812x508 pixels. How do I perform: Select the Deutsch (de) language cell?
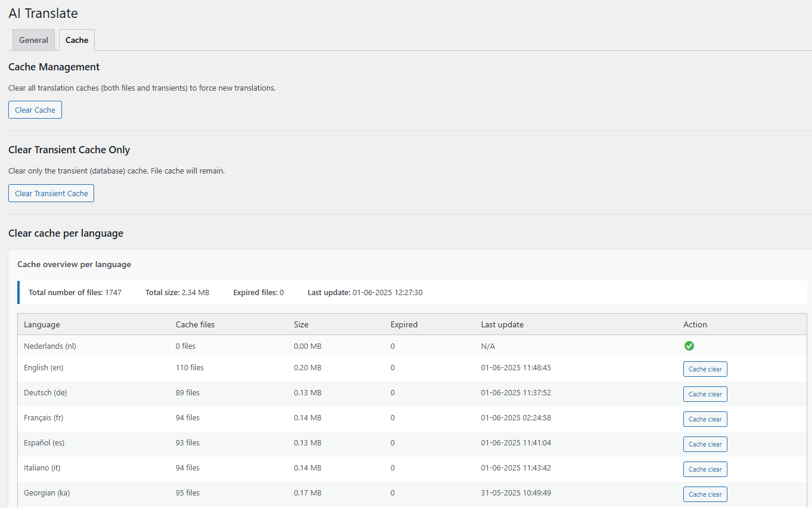45,392
